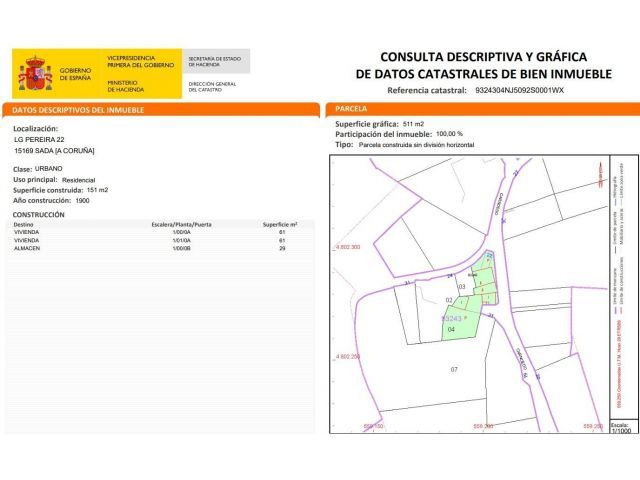This screenshot has width=640, height=480.
Task: Click the 'Referencia catastral:' label
Action: click(x=427, y=90)
